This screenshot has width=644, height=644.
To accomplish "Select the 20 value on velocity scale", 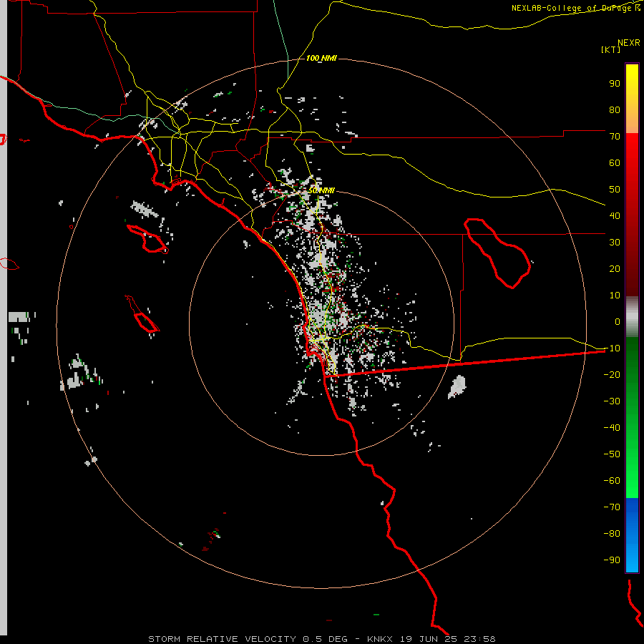I will click(615, 269).
